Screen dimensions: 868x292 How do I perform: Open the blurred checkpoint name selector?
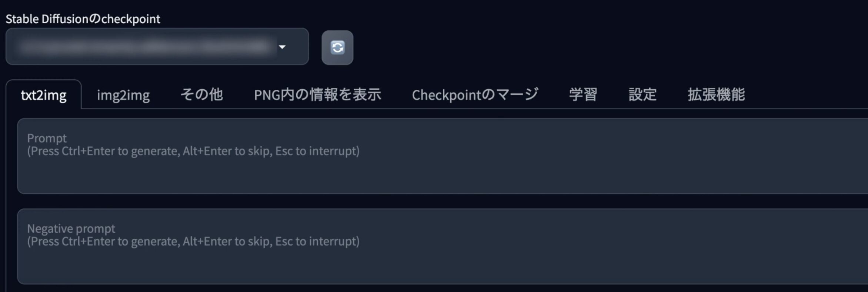[157, 46]
